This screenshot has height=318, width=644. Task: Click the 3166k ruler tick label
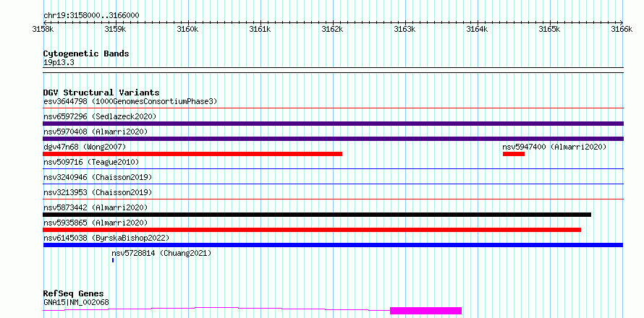tap(622, 29)
